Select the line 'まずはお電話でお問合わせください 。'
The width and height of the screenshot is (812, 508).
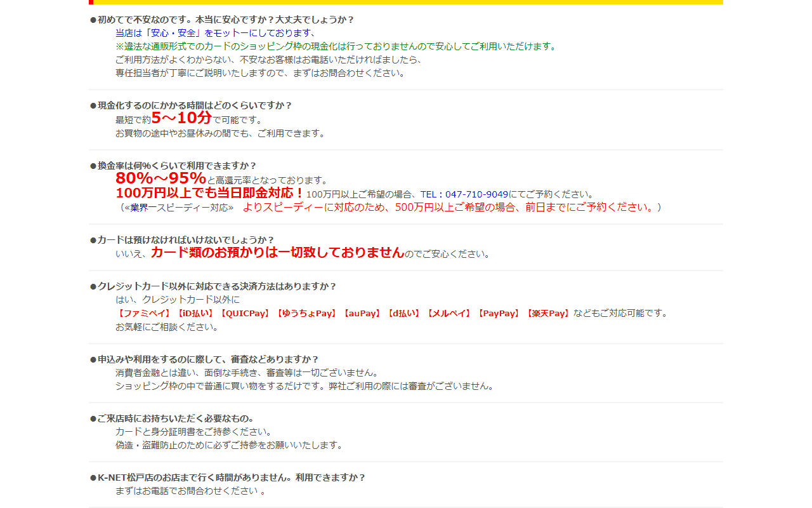(x=190, y=491)
